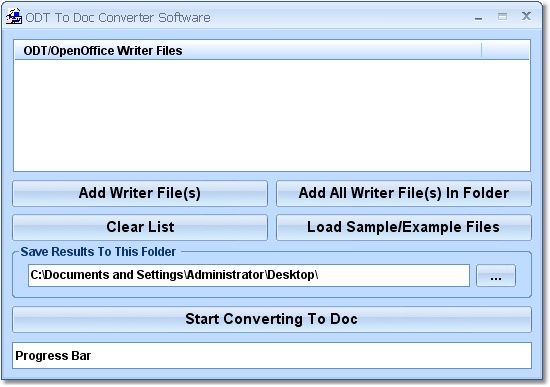
Task: Click the Progress Bar area
Action: (x=272, y=355)
